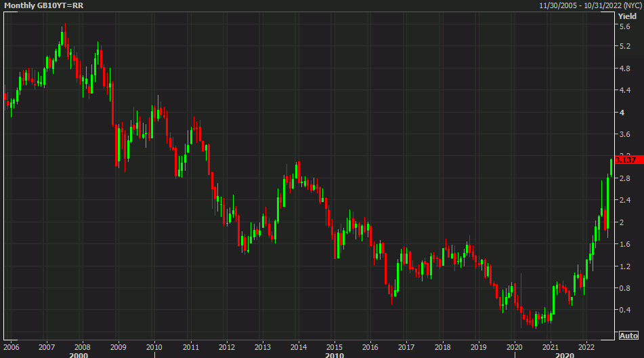This screenshot has width=644, height=358.
Task: Click the 2014 year label
Action: 299,347
